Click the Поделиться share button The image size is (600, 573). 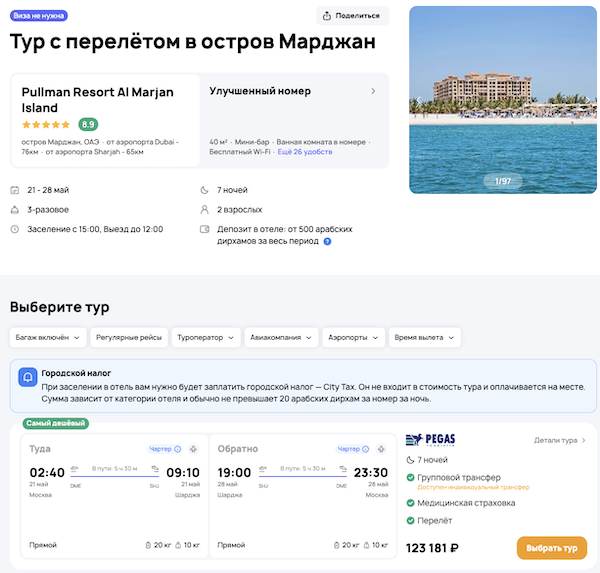(352, 16)
